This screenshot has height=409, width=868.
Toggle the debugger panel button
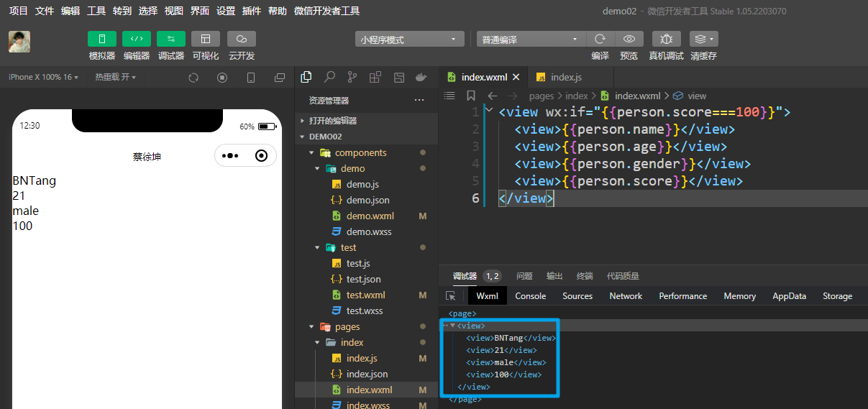pos(171,39)
